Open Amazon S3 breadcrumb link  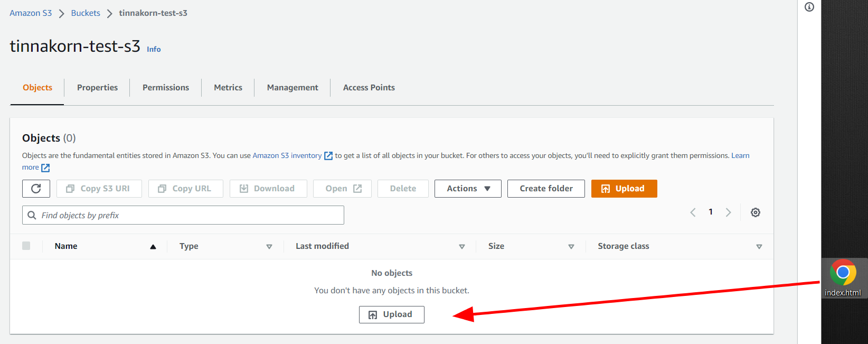pyautogui.click(x=31, y=13)
